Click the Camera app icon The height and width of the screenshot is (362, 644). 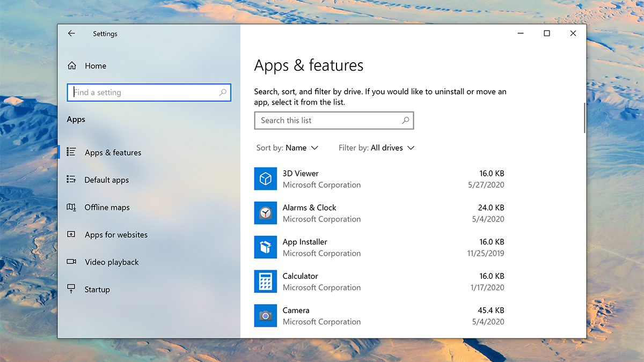point(266,316)
